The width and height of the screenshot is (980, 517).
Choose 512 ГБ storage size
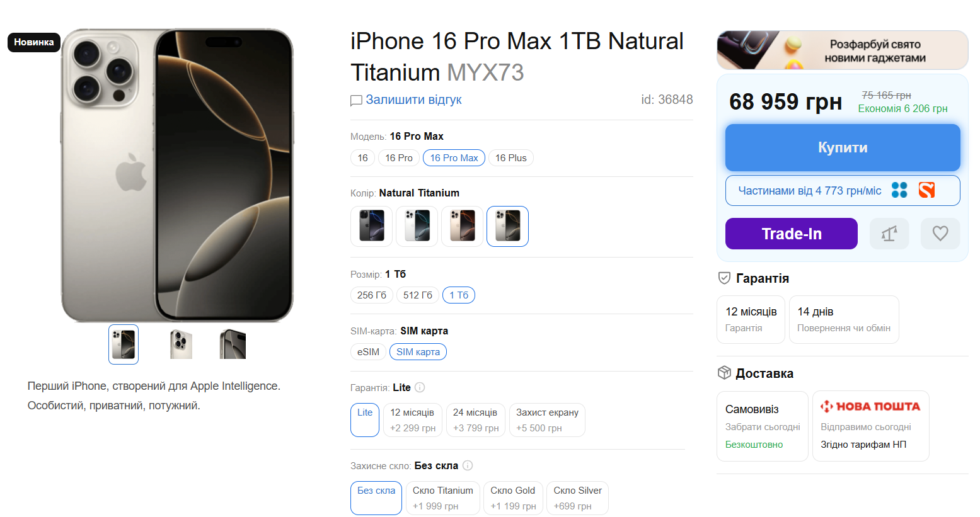point(418,295)
